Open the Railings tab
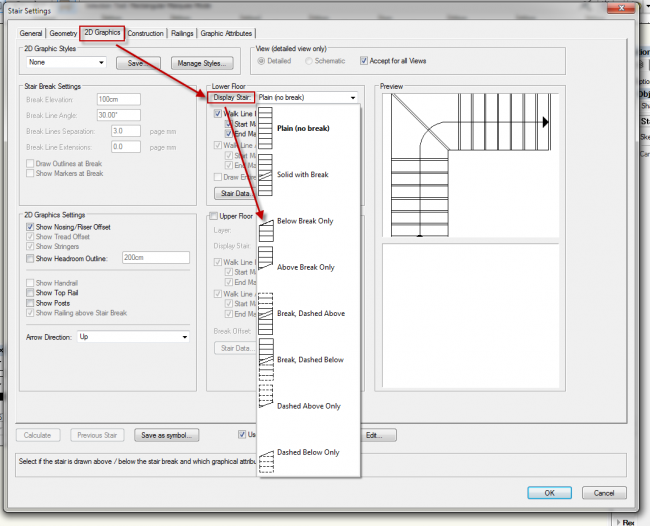This screenshot has height=526, width=650. tap(182, 33)
